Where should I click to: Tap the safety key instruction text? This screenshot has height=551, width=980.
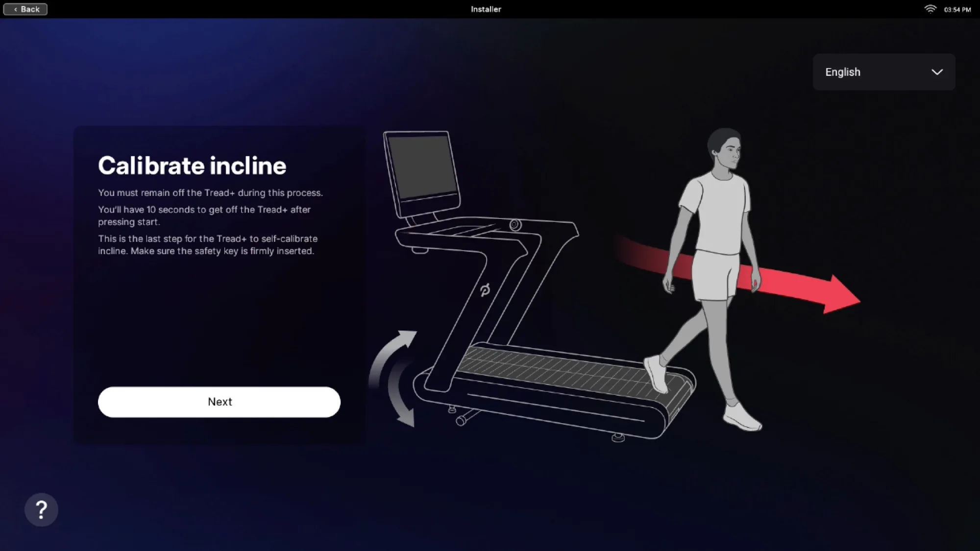tap(207, 245)
